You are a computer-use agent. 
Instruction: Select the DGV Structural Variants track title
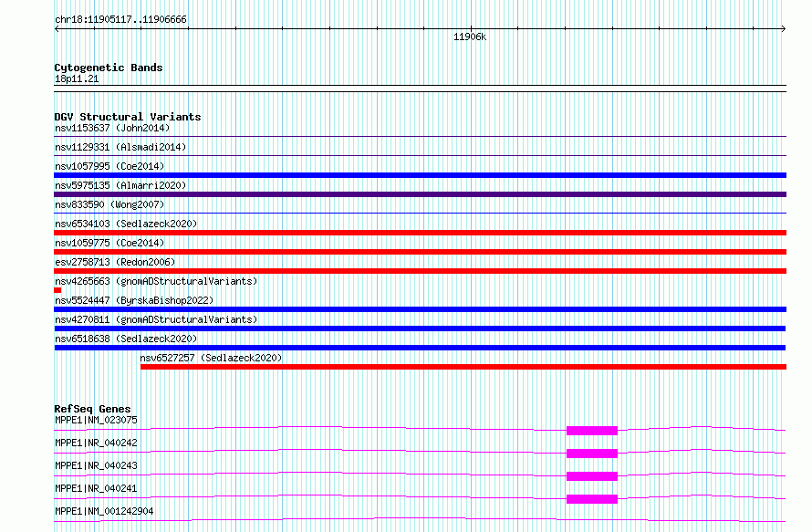pos(128,117)
